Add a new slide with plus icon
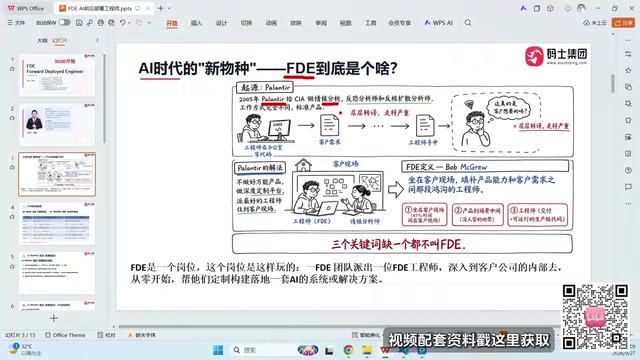The height and width of the screenshot is (360, 640). [x=53, y=318]
